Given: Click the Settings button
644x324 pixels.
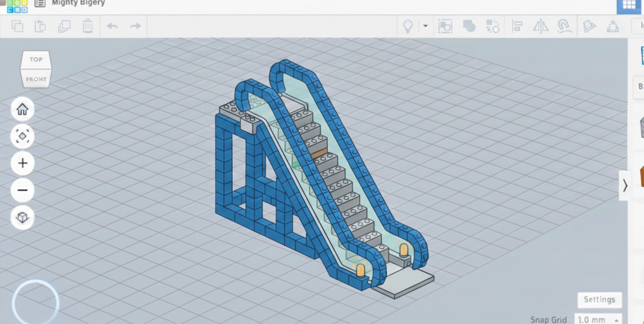Looking at the screenshot, I should (x=599, y=299).
